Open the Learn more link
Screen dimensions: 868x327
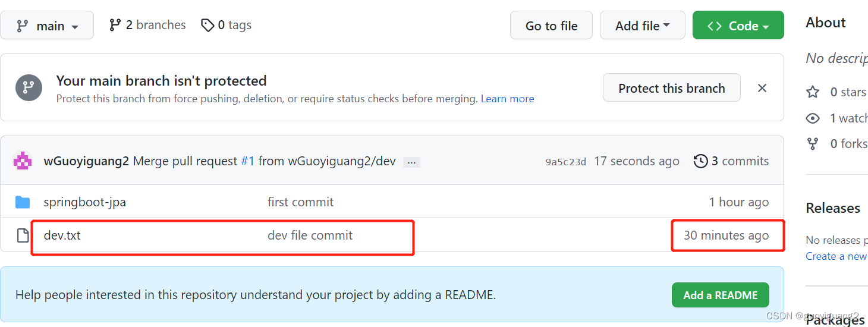[508, 99]
